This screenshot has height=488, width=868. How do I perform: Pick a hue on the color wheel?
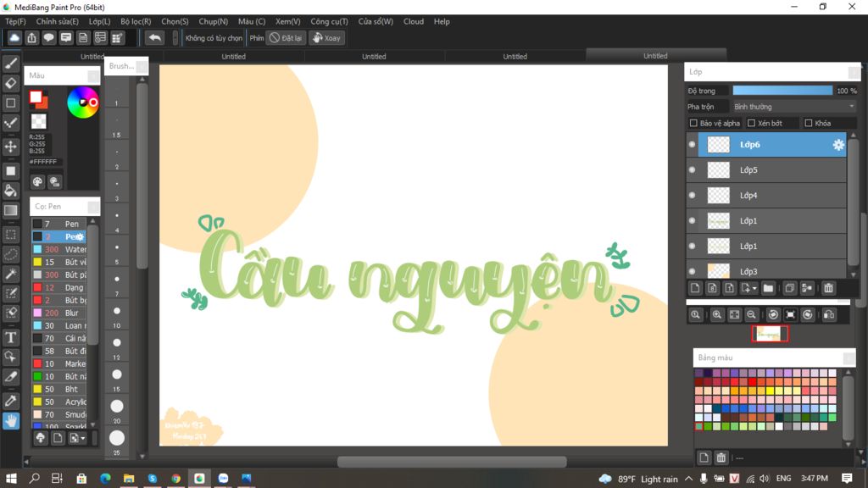83,103
